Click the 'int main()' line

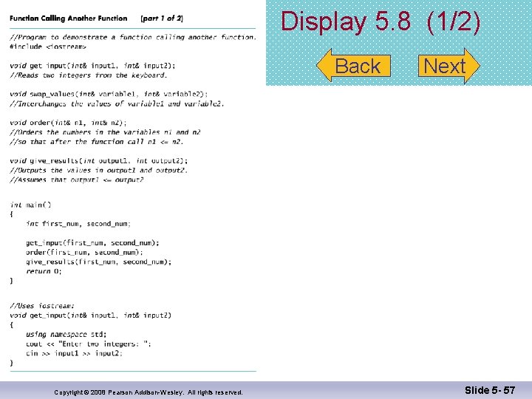coord(30,205)
